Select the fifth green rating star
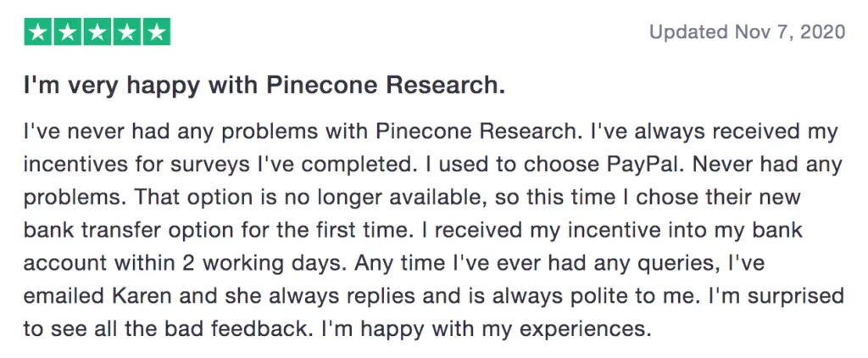Viewport: 868px width, 358px height. tap(157, 31)
